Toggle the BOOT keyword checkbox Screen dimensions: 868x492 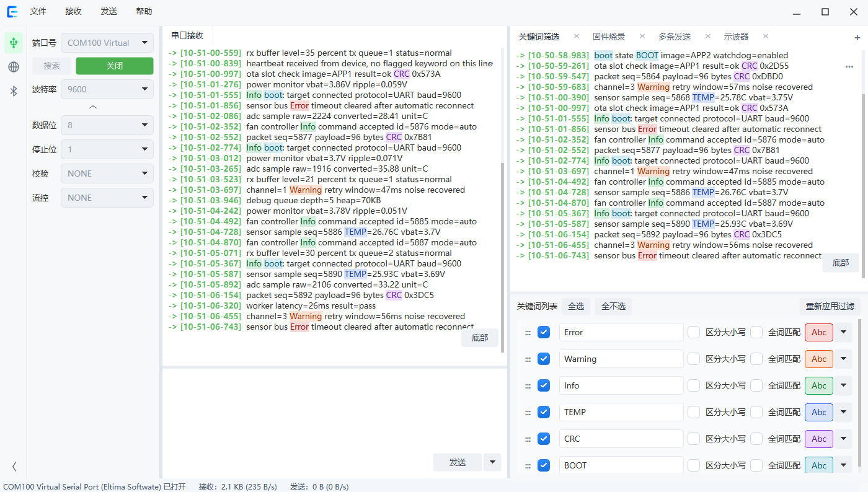(544, 465)
